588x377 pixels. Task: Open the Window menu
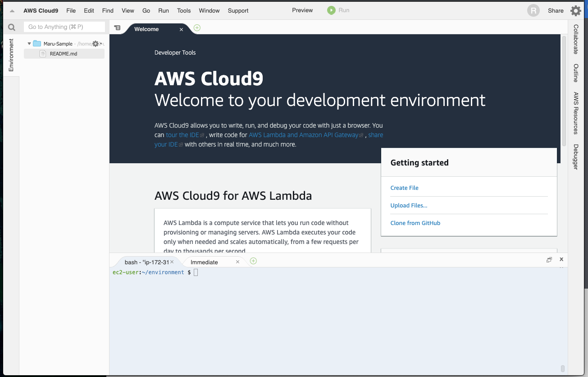pos(209,10)
